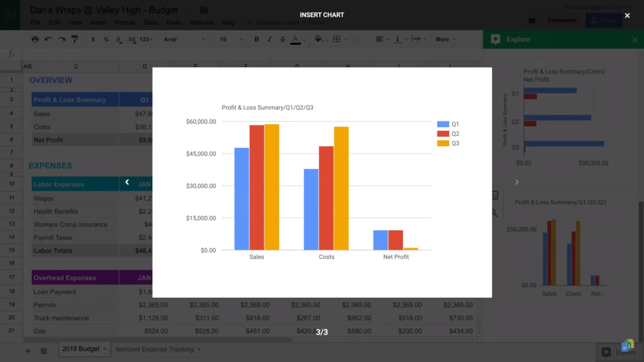Open the Arial font dropdown
The width and height of the screenshot is (644, 362).
pyautogui.click(x=184, y=39)
